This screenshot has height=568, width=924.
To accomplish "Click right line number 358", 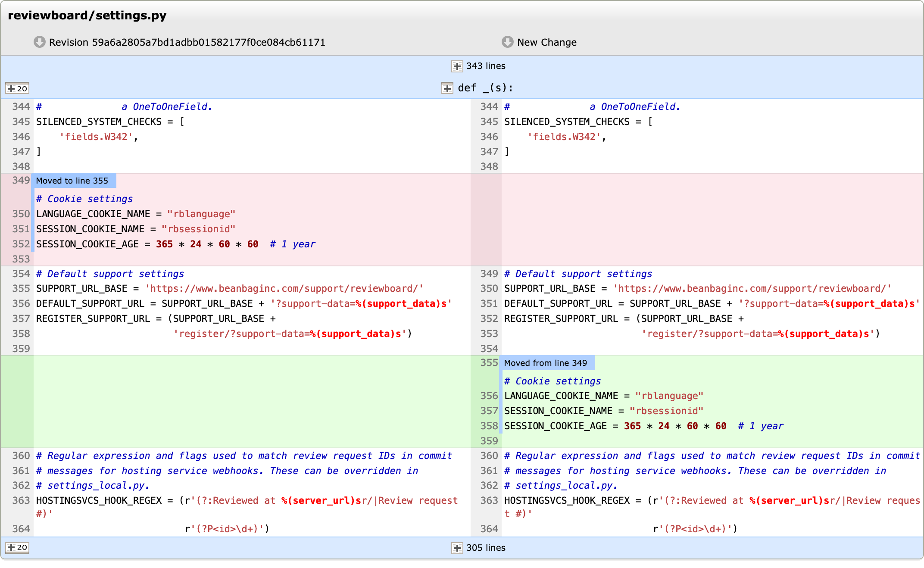I will (x=489, y=426).
